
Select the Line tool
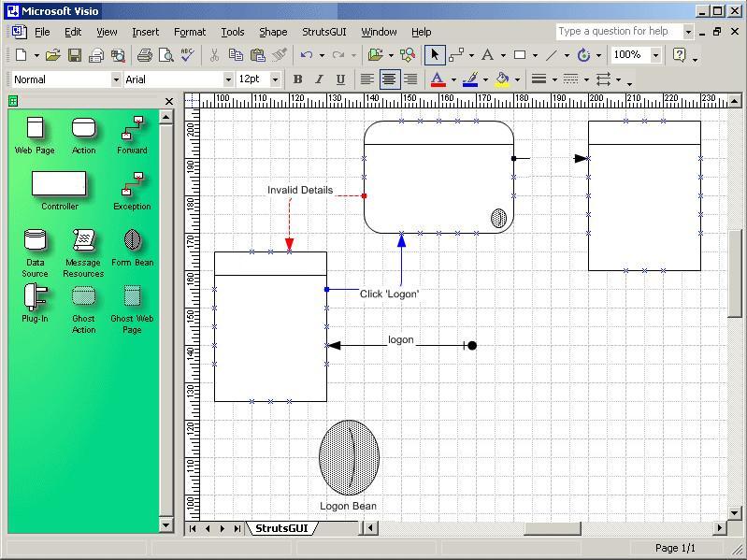coord(552,55)
